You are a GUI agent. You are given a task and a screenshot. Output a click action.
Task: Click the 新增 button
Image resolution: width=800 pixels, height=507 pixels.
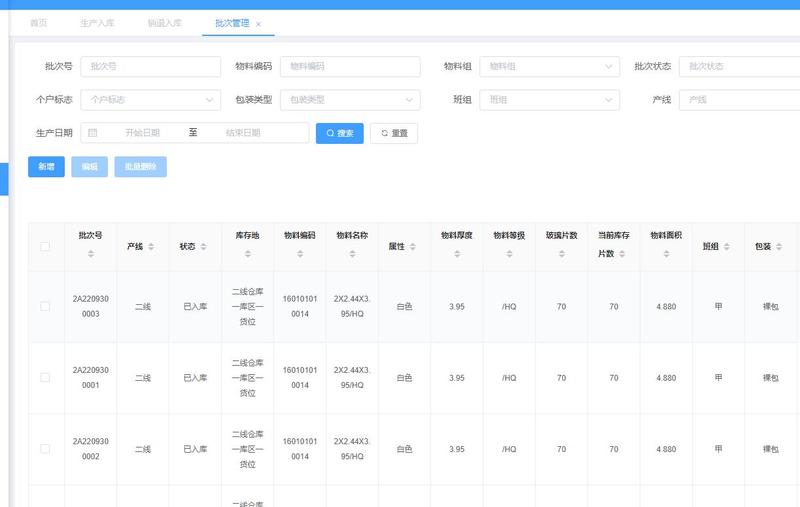(x=46, y=167)
